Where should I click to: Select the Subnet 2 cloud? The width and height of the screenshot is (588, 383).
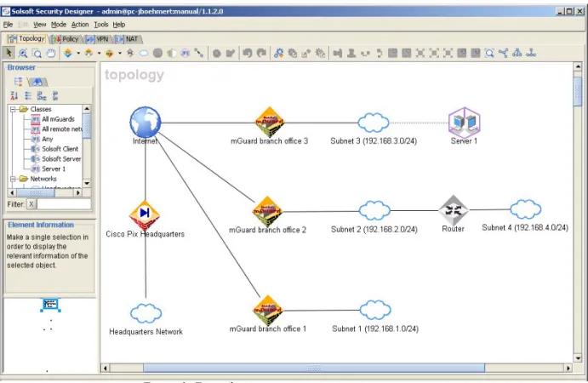[374, 210]
